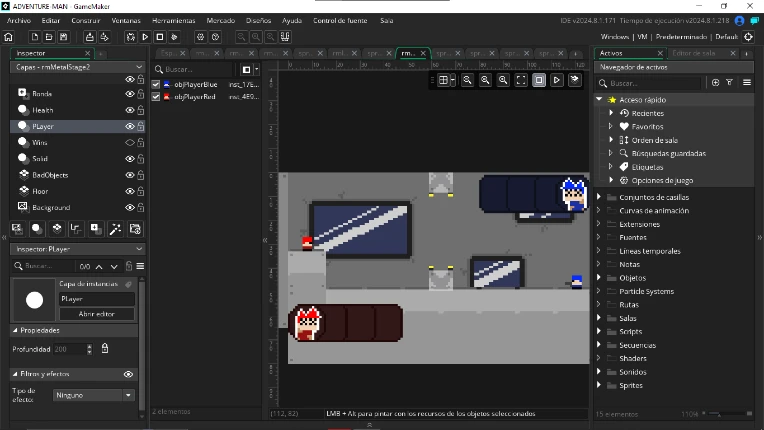Open Game Options from the main toolbar gear icon
Viewport: 764px width, 430px height.
200,37
